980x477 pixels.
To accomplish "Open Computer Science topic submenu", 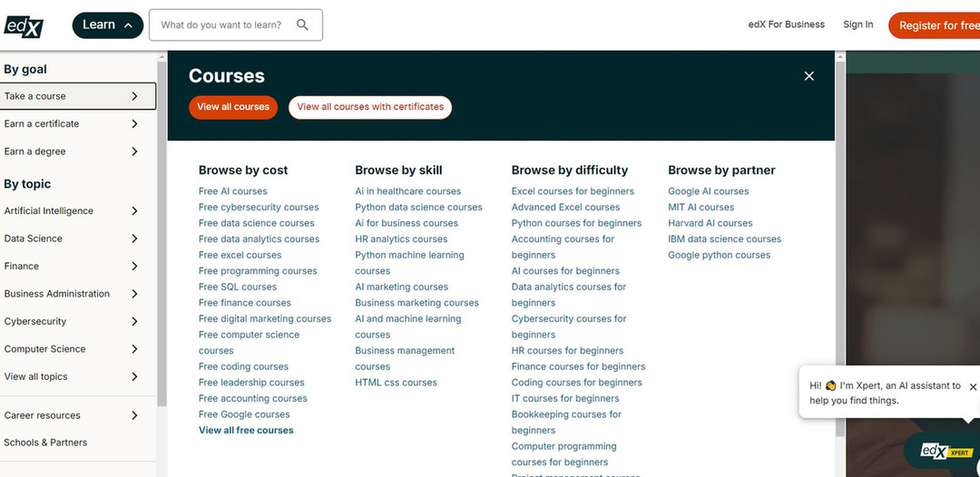I will point(77,349).
